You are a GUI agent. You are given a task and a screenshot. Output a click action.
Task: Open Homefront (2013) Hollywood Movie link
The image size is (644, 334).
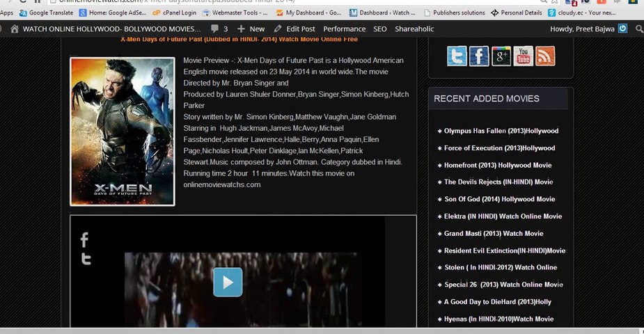(x=498, y=166)
